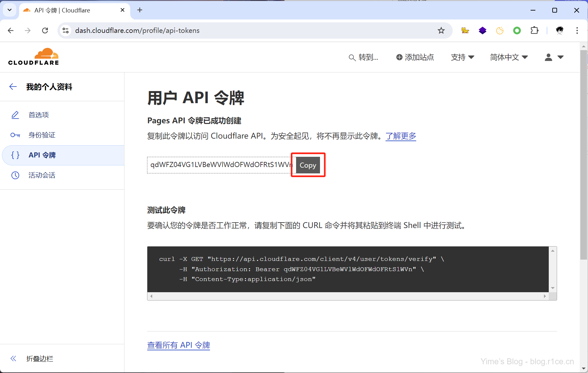Click the search magnifier 转到...

tap(363, 57)
